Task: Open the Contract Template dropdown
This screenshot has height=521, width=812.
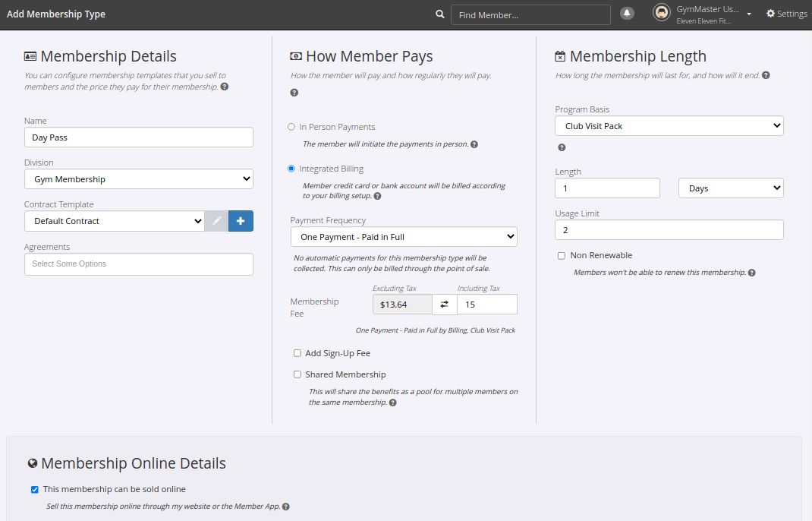Action: point(115,221)
